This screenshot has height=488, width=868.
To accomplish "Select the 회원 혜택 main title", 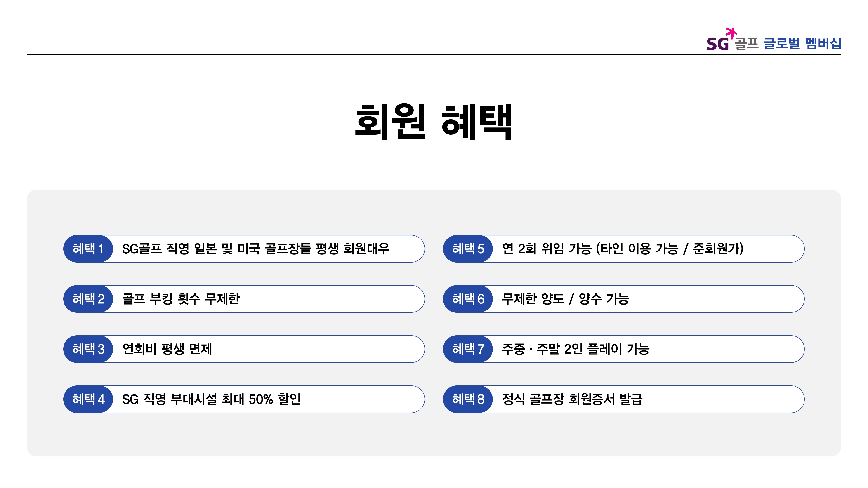I will [434, 122].
